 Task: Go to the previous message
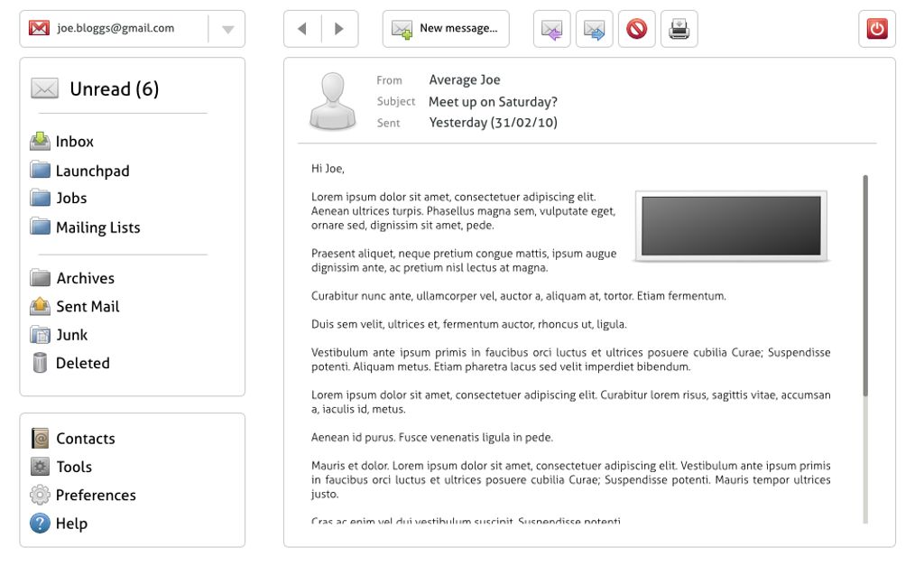coord(302,28)
